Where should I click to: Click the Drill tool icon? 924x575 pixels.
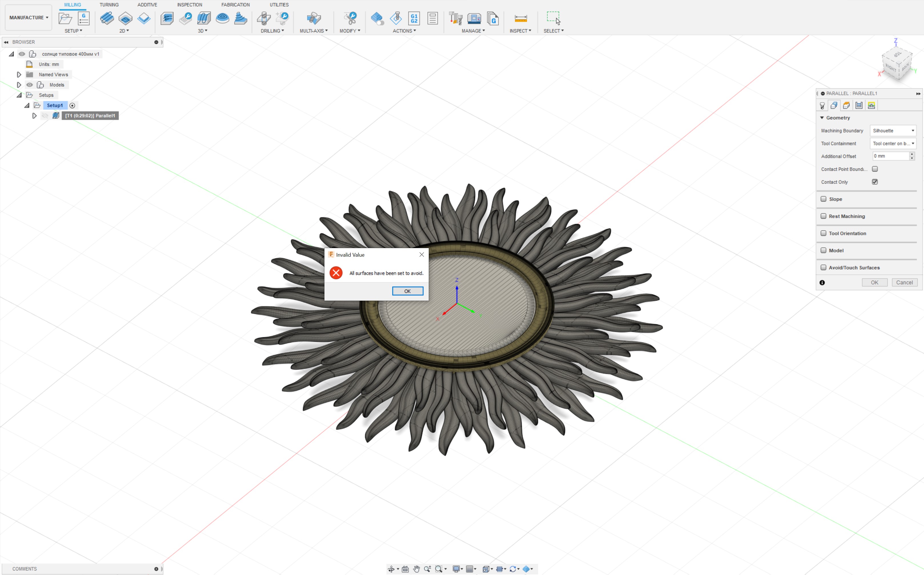click(x=264, y=18)
